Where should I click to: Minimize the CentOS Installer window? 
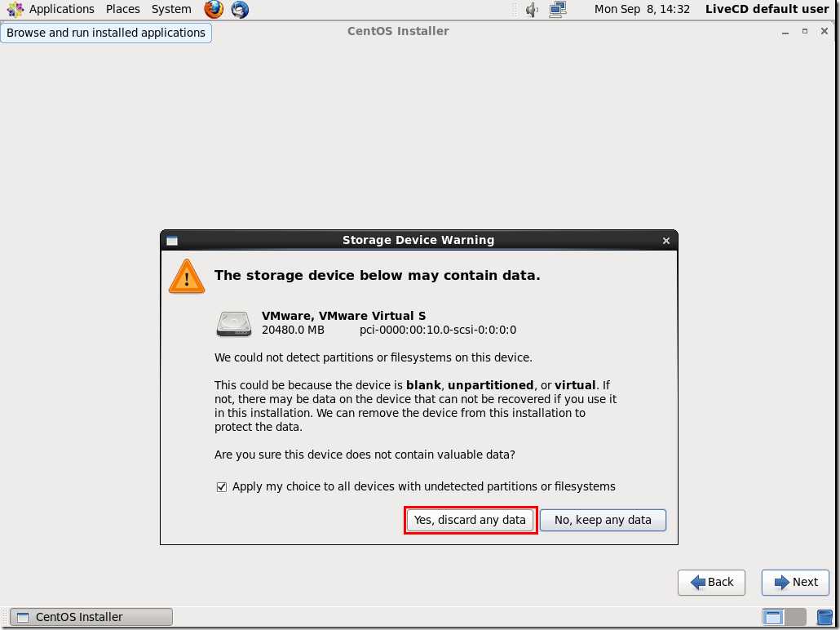785,32
